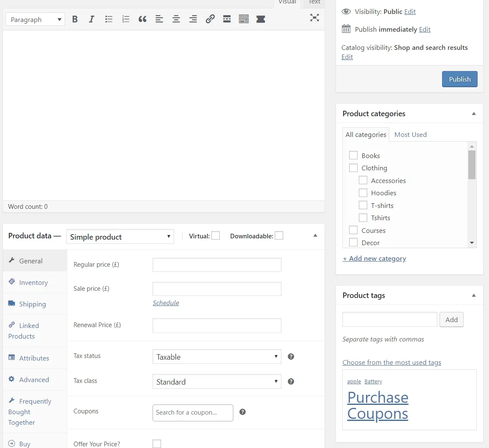Tick the Tshirts category checkbox
This screenshot has height=448, width=489.
[363, 218]
